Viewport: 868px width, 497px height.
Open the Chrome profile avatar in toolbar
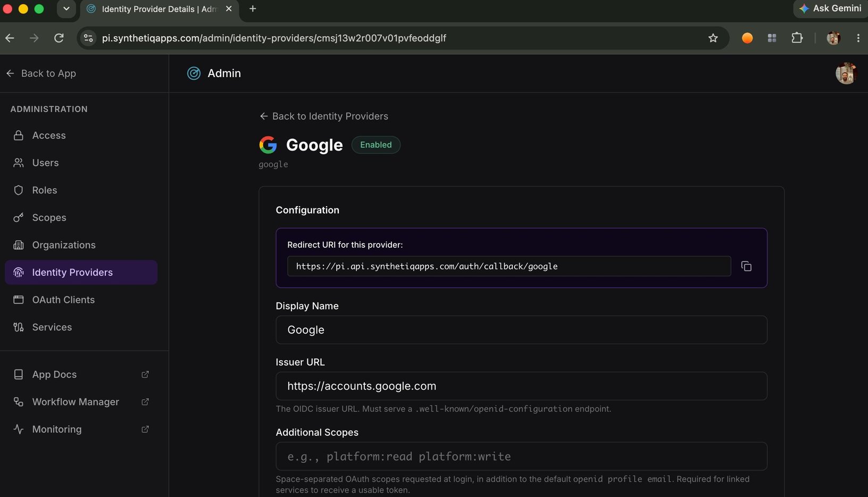pyautogui.click(x=833, y=38)
